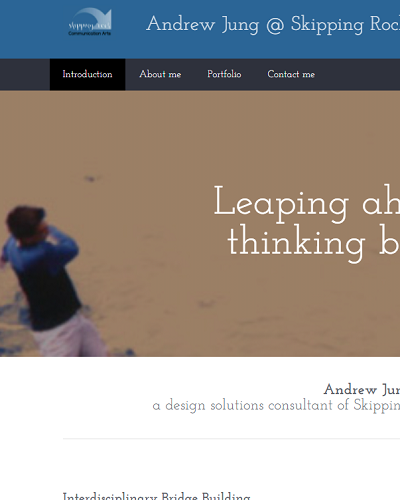Screen dimensions: 400x500
Task: Click the 'Leaping ah' headline line
Action: point(307,203)
